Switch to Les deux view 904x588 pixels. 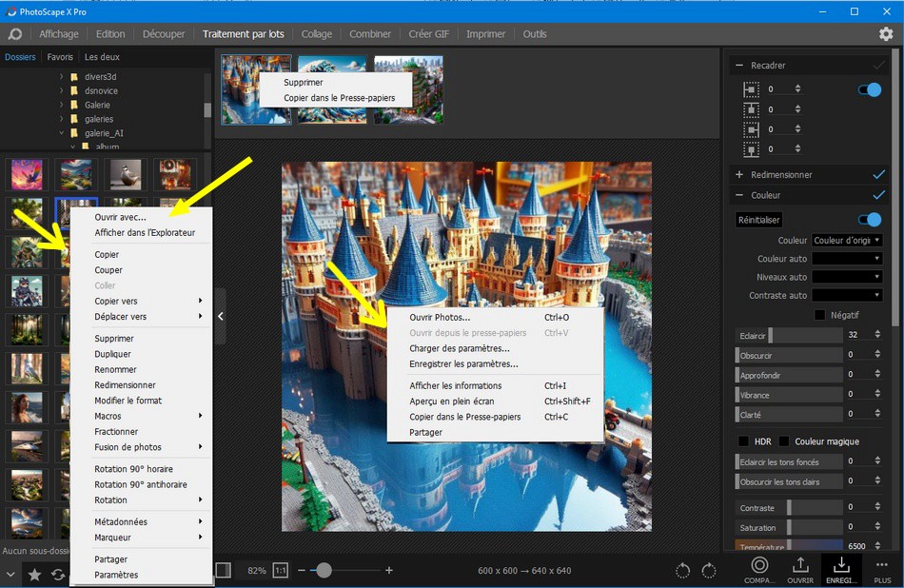coord(102,57)
